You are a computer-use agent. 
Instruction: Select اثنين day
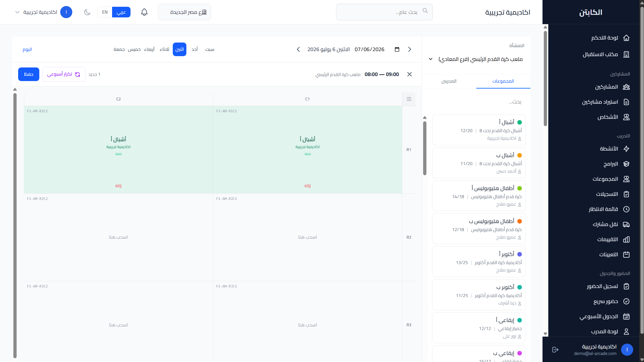(x=179, y=49)
